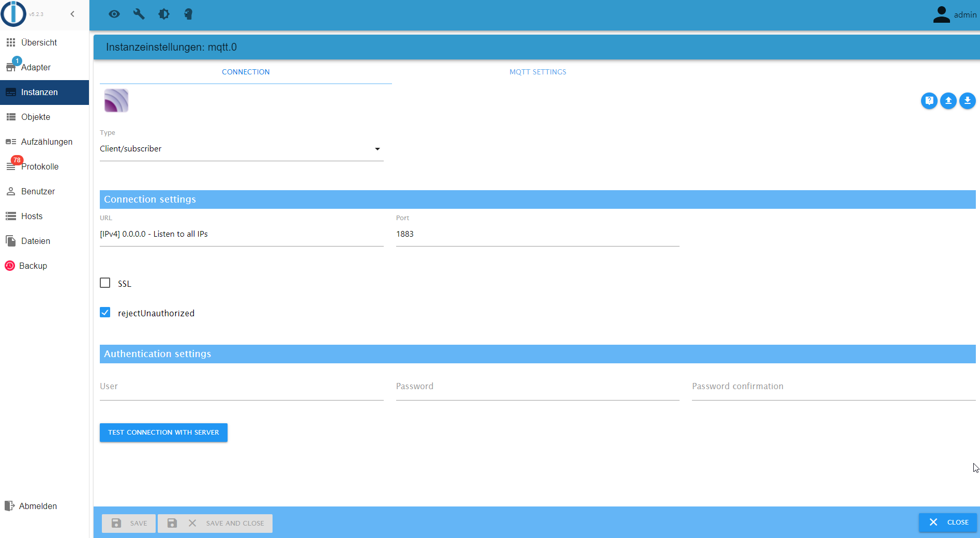Click the upload configuration icon
The height and width of the screenshot is (538, 980).
click(948, 100)
